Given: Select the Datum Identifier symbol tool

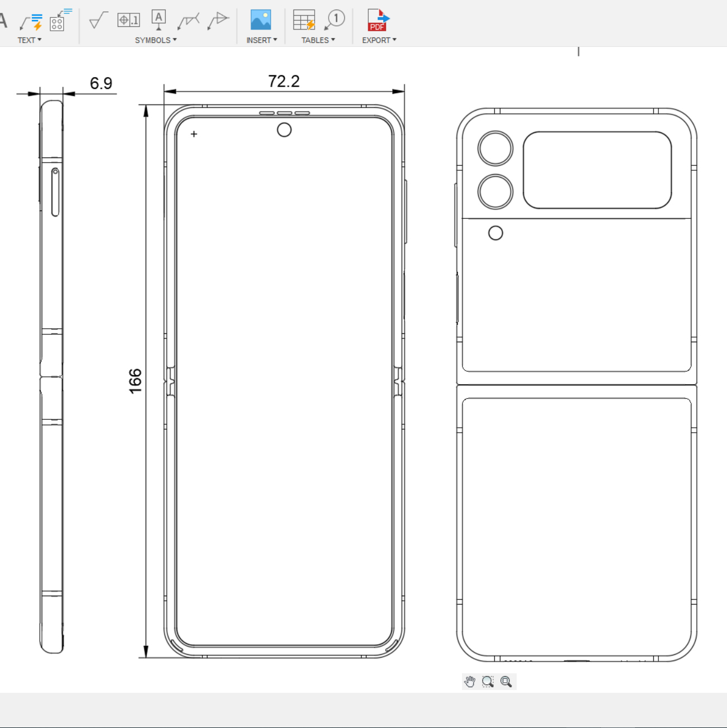Looking at the screenshot, I should tap(158, 20).
